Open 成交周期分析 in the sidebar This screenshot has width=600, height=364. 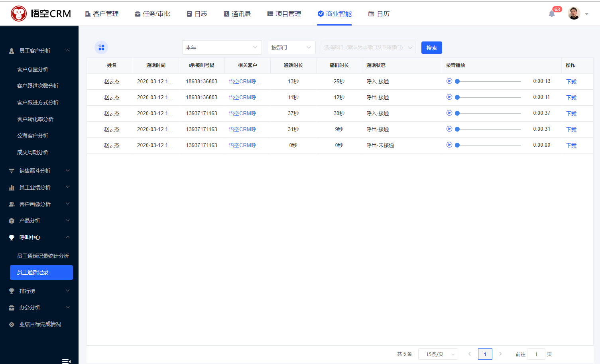point(33,152)
